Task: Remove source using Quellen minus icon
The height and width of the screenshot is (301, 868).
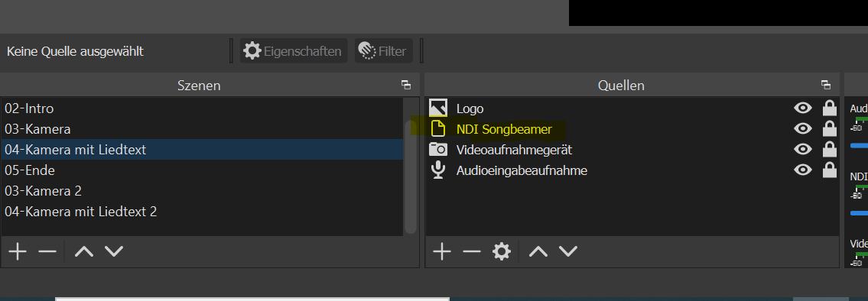Action: click(x=472, y=252)
